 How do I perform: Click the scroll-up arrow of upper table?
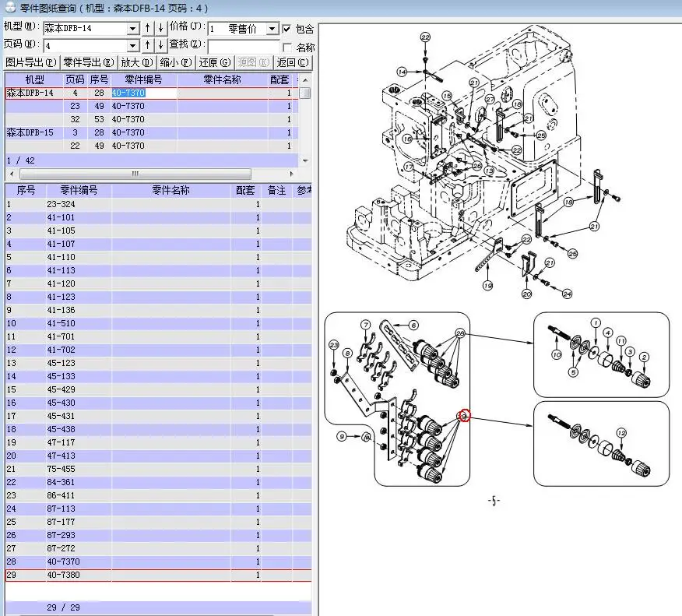(305, 80)
